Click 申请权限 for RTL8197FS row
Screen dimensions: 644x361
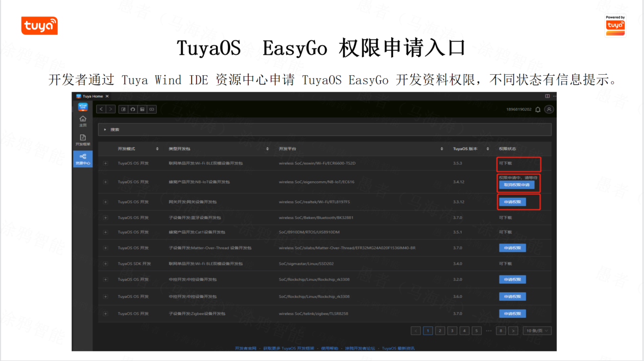point(512,202)
